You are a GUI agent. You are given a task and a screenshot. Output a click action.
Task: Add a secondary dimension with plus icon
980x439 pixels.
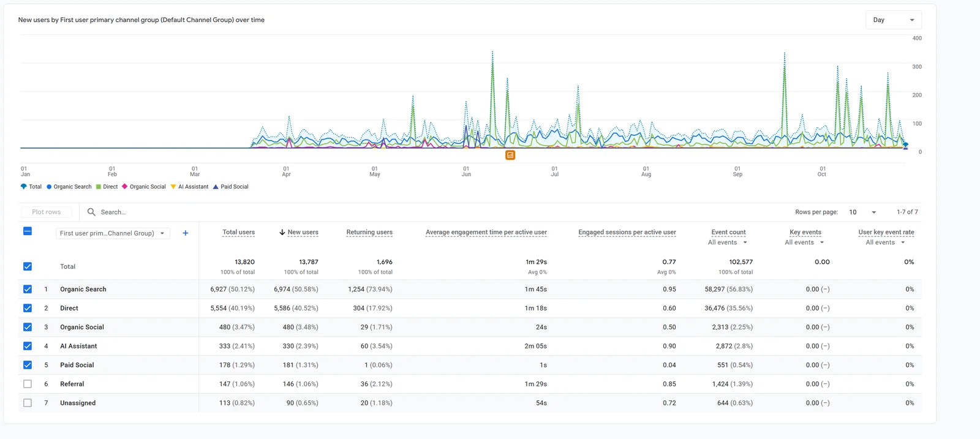tap(186, 233)
